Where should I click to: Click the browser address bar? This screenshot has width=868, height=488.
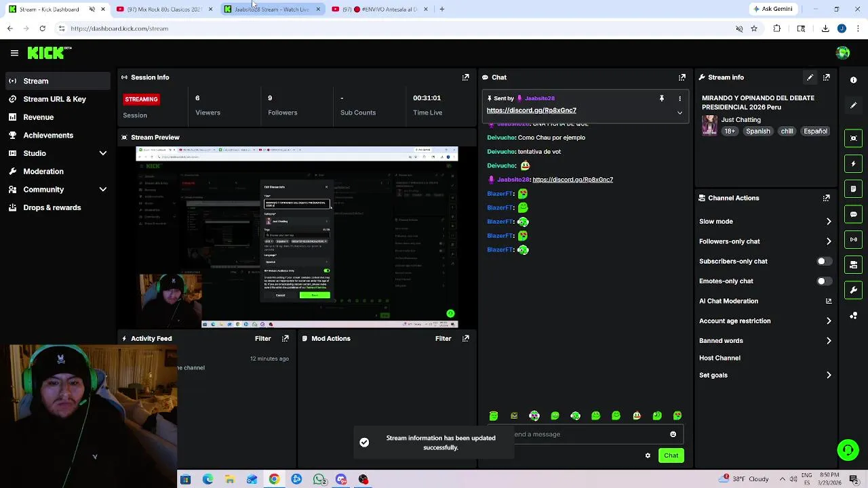pos(393,28)
